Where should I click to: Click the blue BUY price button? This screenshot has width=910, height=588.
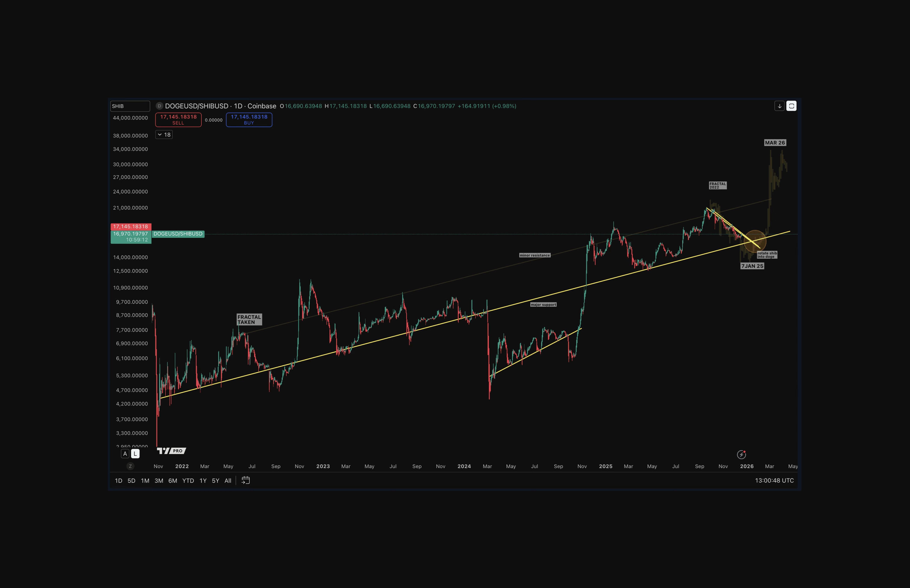[249, 119]
